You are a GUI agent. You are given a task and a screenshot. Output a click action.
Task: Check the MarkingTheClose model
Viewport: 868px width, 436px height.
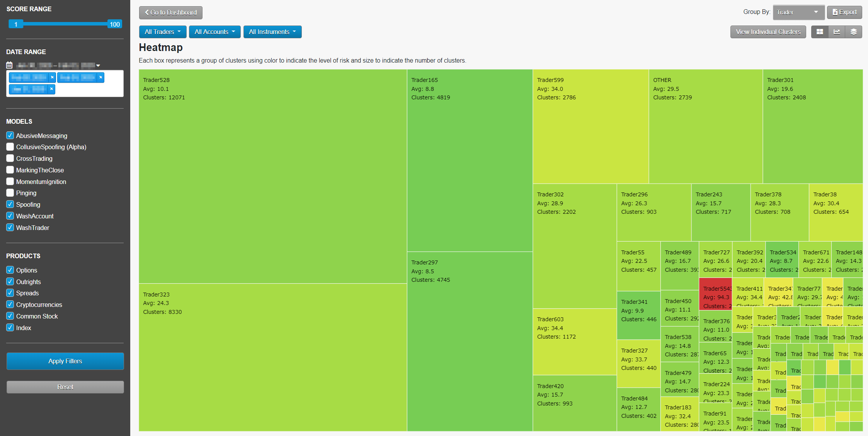click(x=10, y=170)
